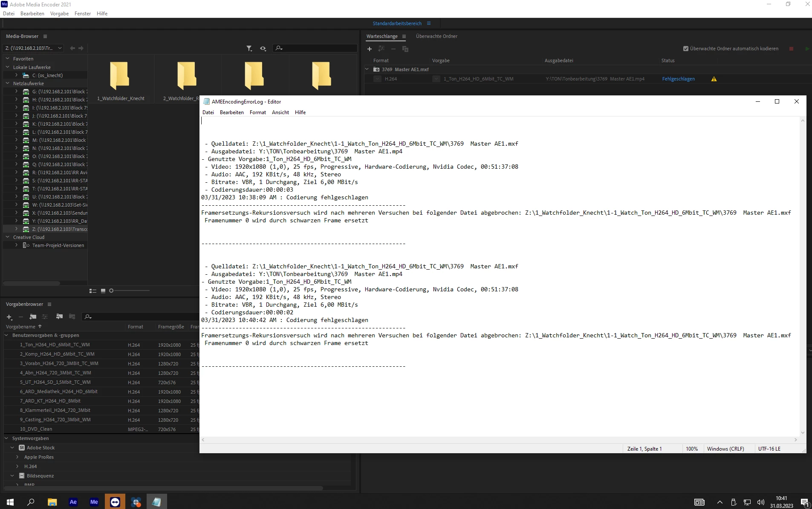Open the Format menu in the Editor window
Image resolution: width=812 pixels, height=509 pixels.
pos(257,112)
